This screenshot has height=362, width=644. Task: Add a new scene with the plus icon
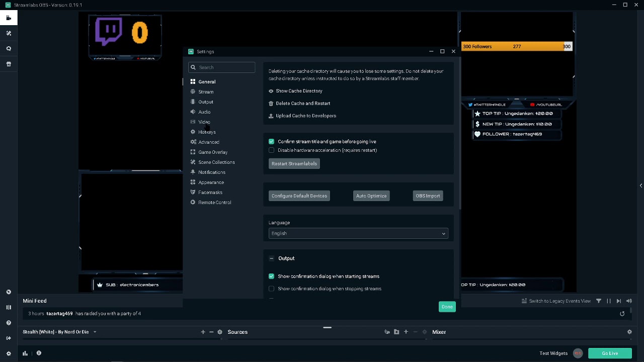(x=203, y=332)
